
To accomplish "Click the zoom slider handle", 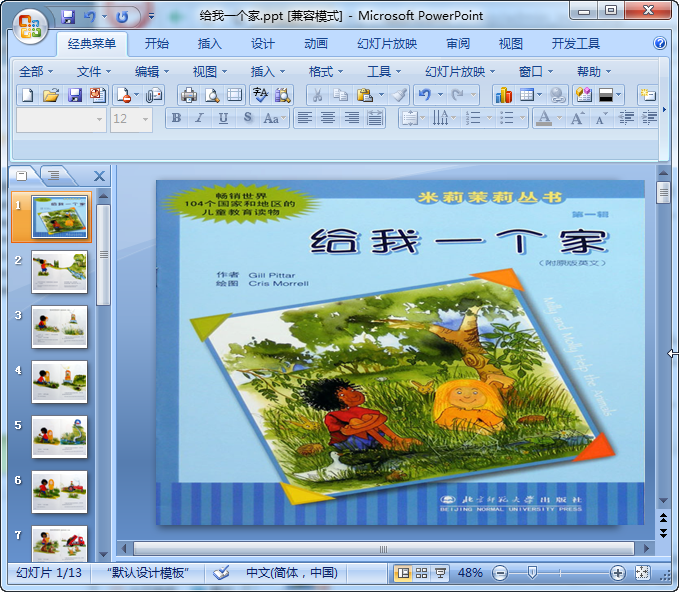I will coord(532,573).
